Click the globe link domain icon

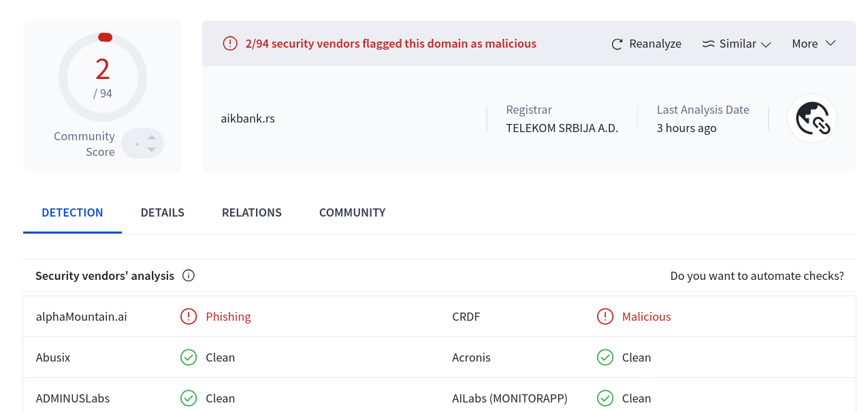coord(812,118)
